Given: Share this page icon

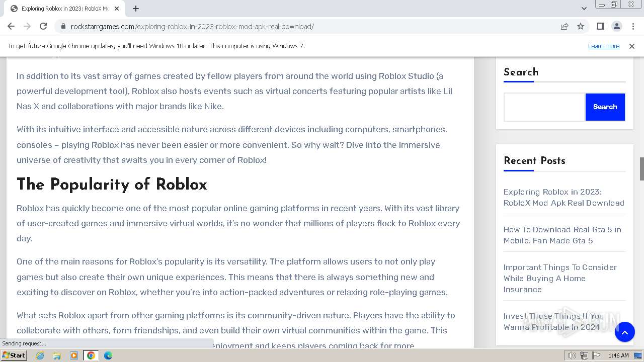Looking at the screenshot, I should 565,26.
